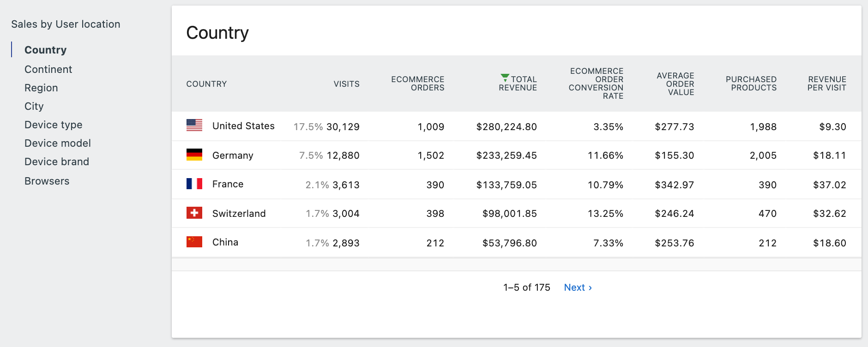Screen dimensions: 868x347
Task: Click the Germany flag icon
Action: [194, 155]
